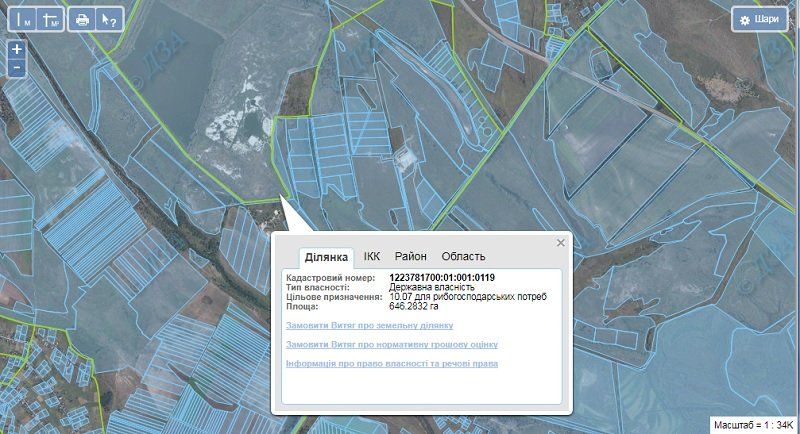Open link Замовити Витяг про нормативну грошову оцінку

(391, 344)
